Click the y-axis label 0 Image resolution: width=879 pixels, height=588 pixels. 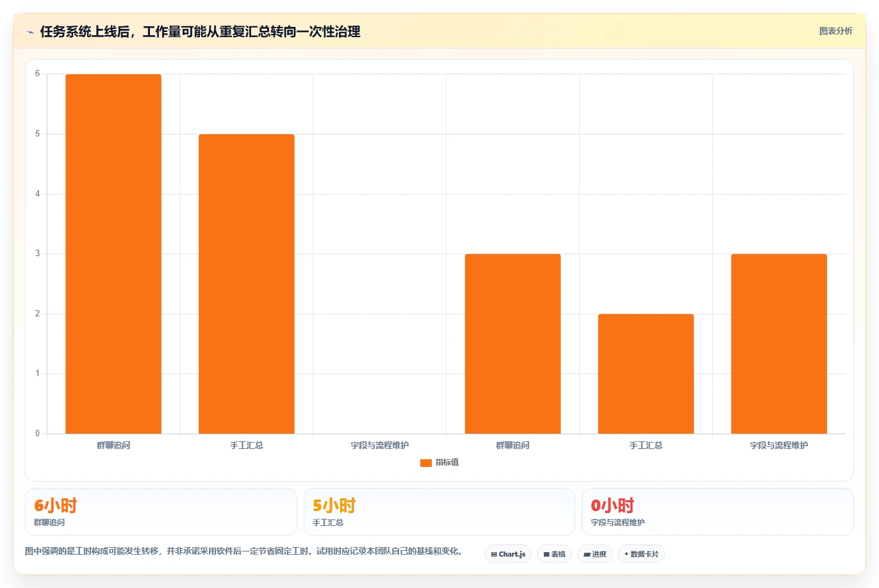pos(37,434)
